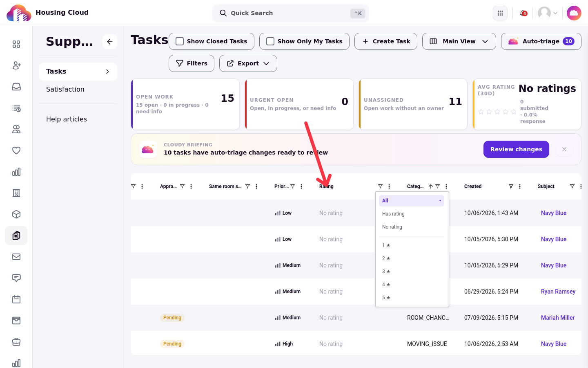Click the cube icon in left sidebar
Viewport: 588px width, 368px height.
pyautogui.click(x=16, y=214)
